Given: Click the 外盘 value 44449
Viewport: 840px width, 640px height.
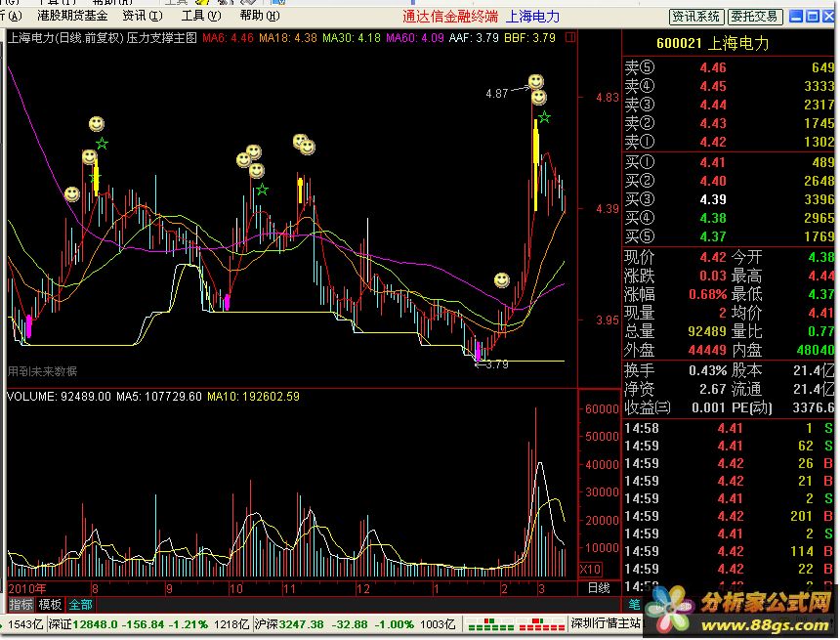Looking at the screenshot, I should click(x=707, y=350).
